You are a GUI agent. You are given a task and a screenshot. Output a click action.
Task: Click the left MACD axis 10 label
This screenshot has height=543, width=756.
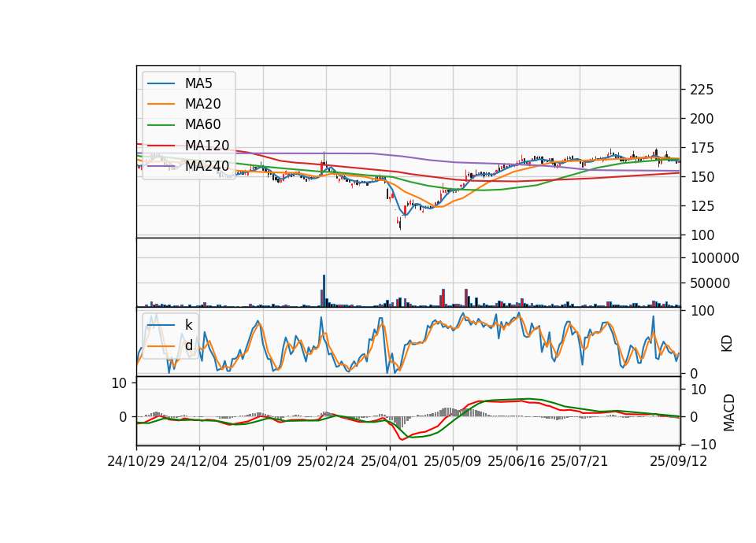(x=119, y=383)
